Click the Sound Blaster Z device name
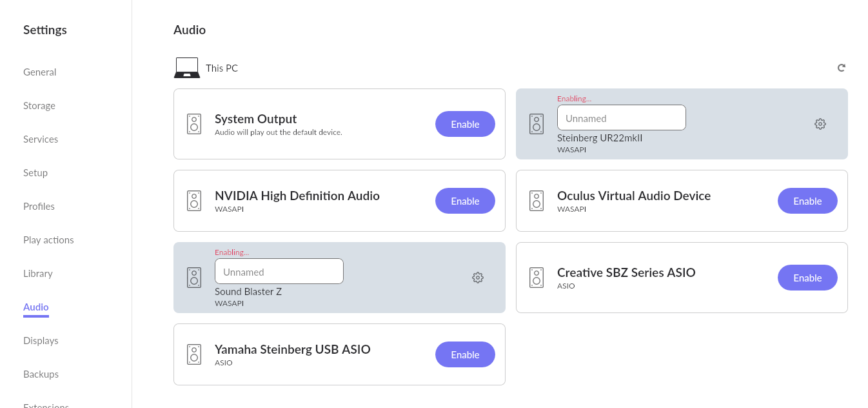Image resolution: width=868 pixels, height=408 pixels. 248,292
